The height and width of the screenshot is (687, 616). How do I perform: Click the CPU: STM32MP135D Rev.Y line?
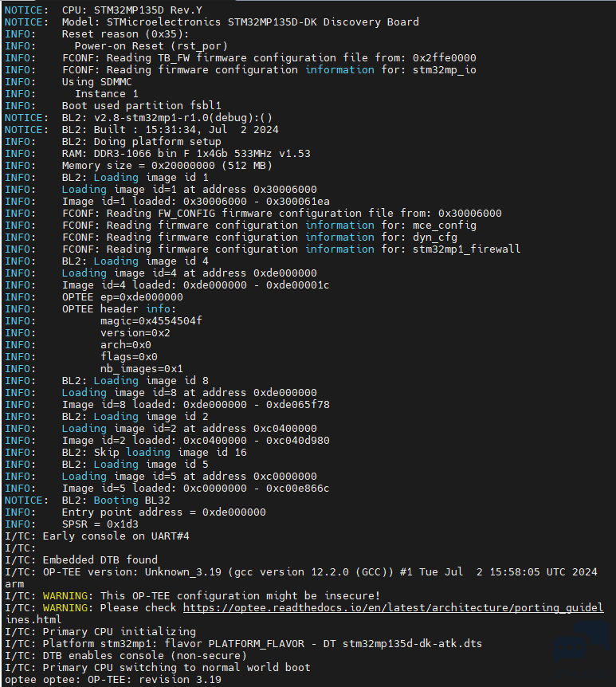tap(104, 10)
